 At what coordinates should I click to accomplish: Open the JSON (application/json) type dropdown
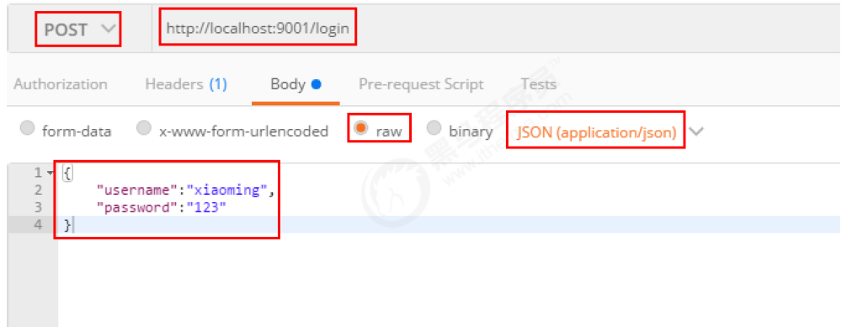pyautogui.click(x=596, y=132)
